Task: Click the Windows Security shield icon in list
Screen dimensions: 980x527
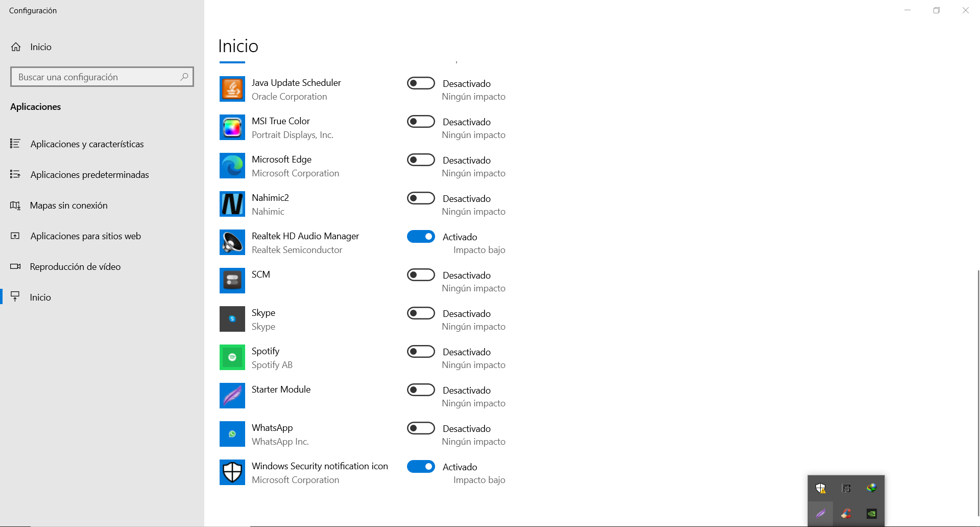Action: [232, 472]
